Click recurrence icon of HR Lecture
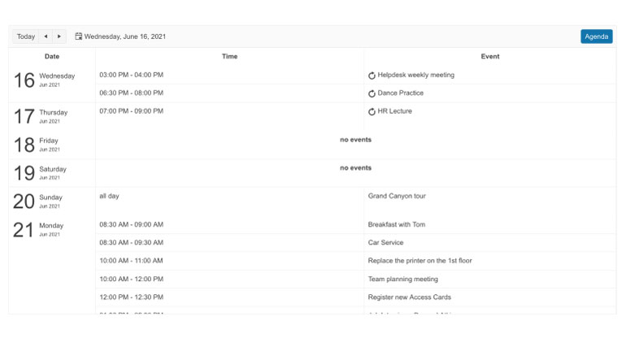 click(x=372, y=112)
